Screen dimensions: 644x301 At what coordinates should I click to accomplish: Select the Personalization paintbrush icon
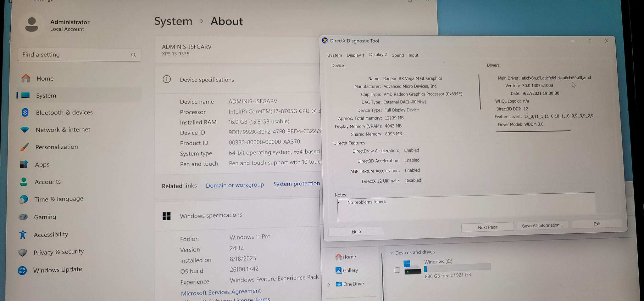point(24,147)
